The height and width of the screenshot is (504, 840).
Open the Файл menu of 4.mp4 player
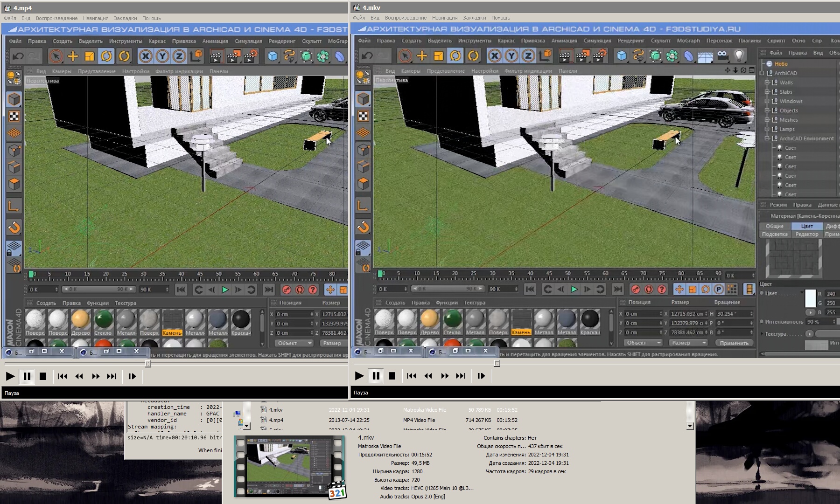click(10, 18)
